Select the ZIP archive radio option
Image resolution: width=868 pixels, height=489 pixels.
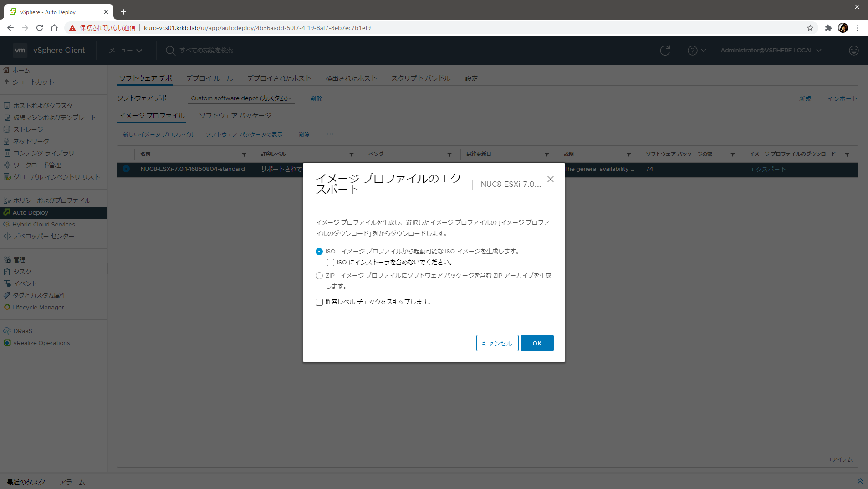pyautogui.click(x=319, y=276)
